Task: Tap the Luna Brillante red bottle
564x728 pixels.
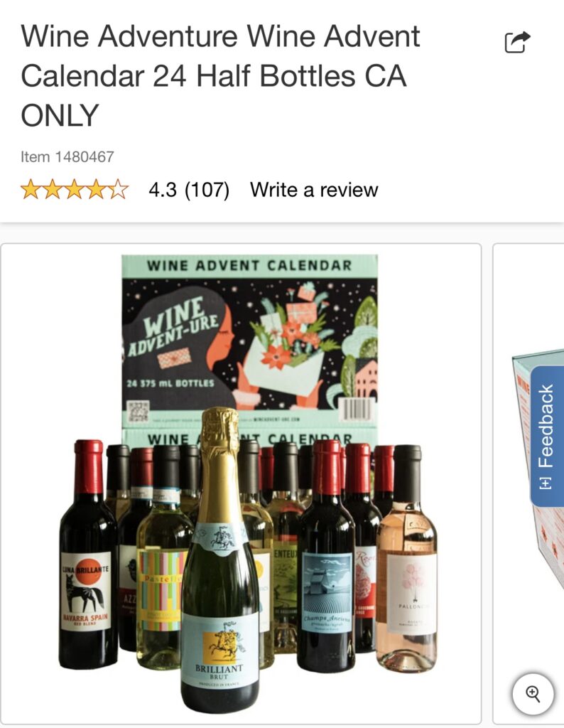Action: coord(87,555)
